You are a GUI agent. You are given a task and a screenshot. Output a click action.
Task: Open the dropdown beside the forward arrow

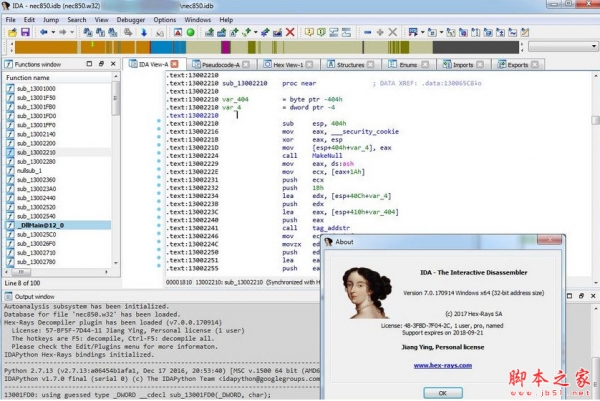(74, 33)
